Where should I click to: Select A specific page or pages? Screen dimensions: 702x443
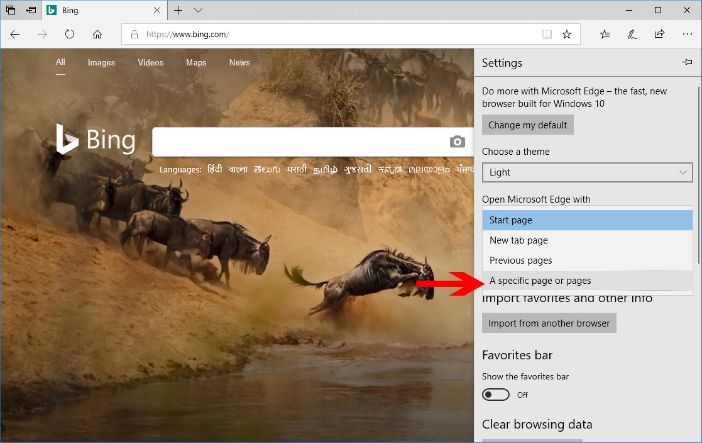point(587,280)
